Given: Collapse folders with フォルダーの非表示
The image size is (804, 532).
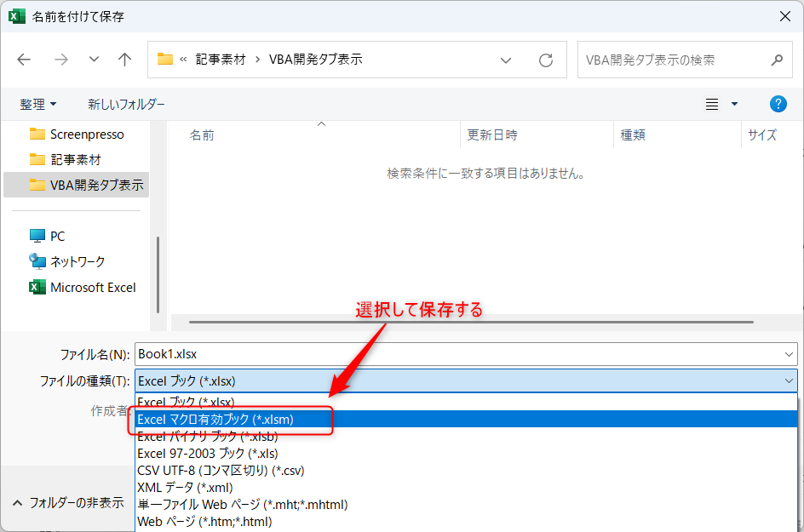Looking at the screenshot, I should [68, 503].
